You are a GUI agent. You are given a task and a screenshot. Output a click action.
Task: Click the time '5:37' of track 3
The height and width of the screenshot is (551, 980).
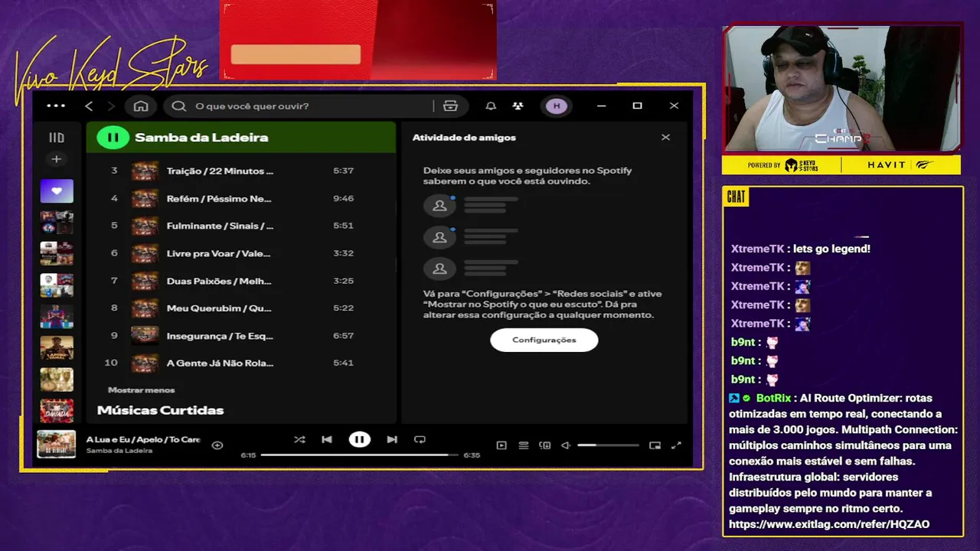pyautogui.click(x=343, y=171)
